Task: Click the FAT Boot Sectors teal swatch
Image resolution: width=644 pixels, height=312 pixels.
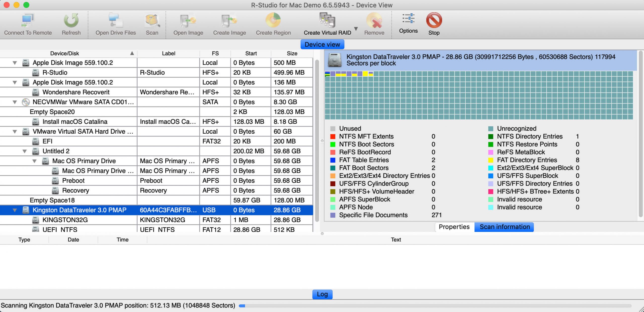Action: click(333, 168)
